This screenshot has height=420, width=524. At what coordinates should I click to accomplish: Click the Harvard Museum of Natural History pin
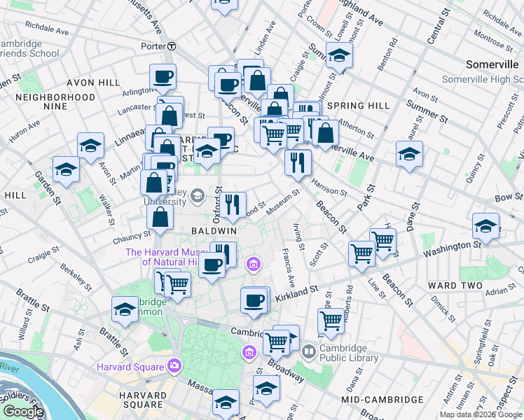point(254,264)
